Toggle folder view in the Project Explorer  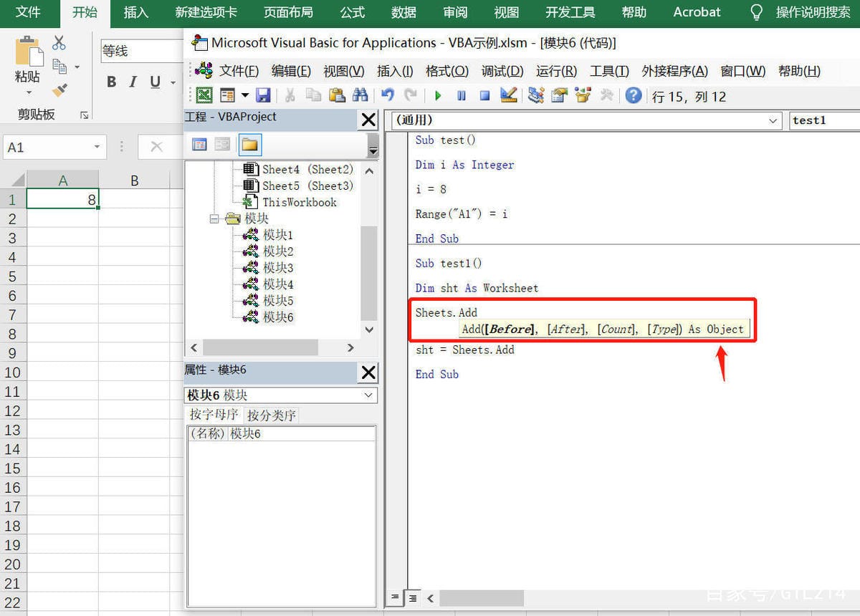coord(248,144)
